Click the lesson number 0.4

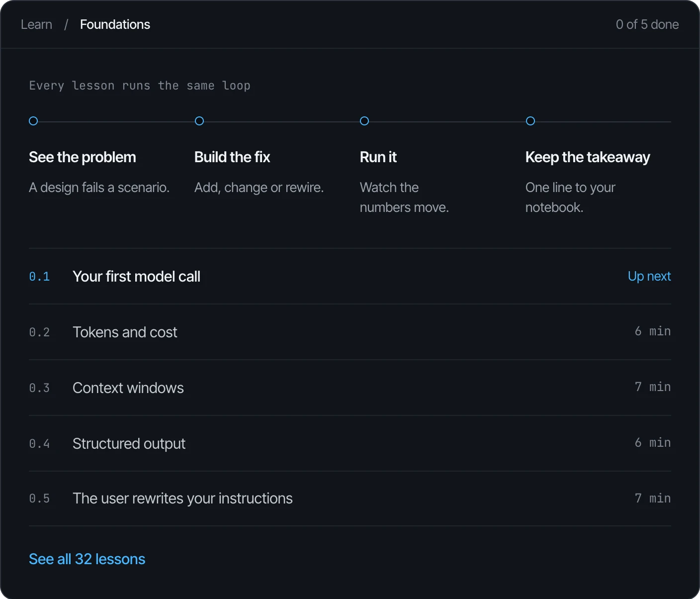[x=39, y=444]
